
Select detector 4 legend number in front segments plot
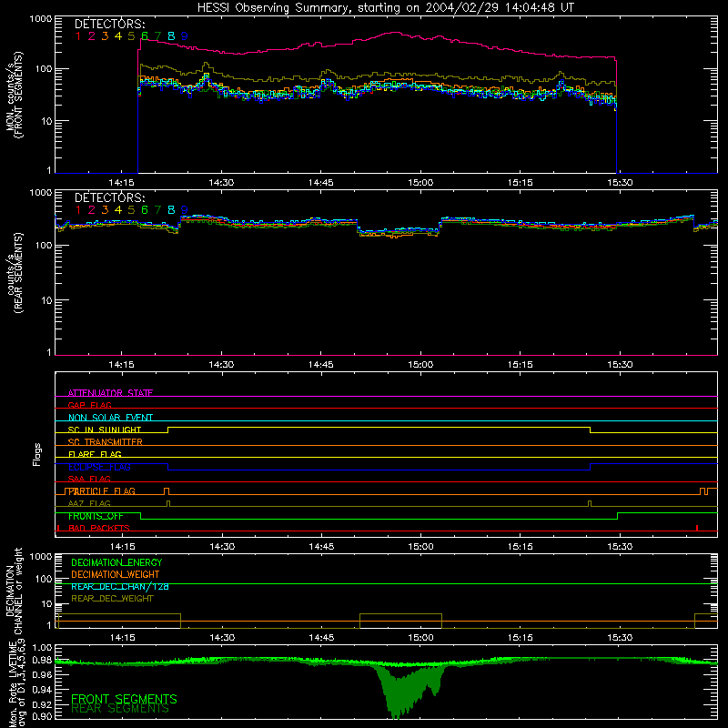pos(118,36)
